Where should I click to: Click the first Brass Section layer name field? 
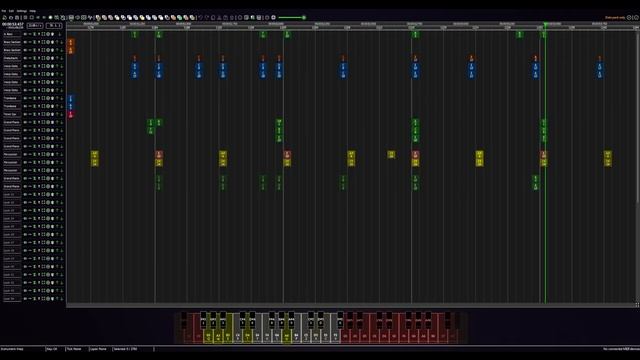(x=12, y=42)
